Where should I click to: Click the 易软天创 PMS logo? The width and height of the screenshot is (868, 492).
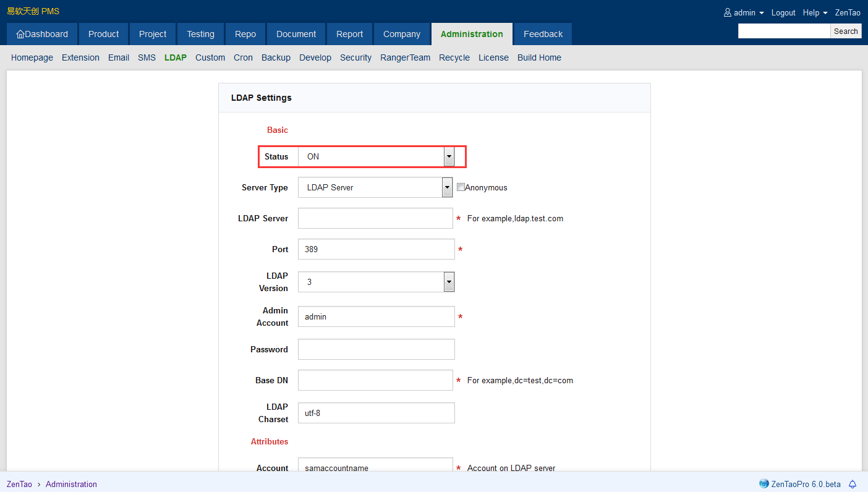pyautogui.click(x=32, y=11)
